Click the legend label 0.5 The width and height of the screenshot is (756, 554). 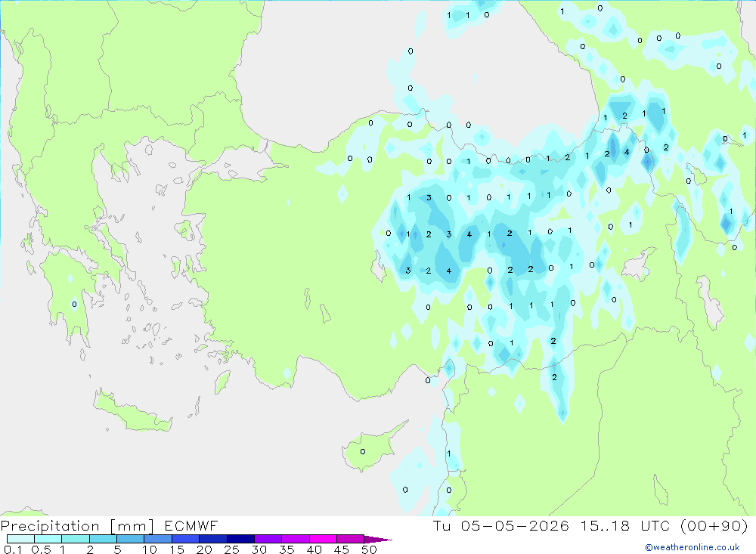coord(41,549)
